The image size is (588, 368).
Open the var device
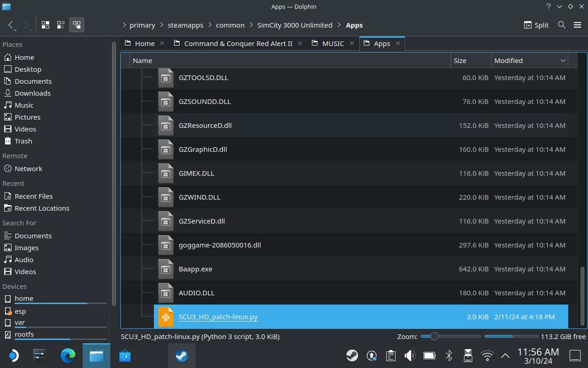pyautogui.click(x=20, y=322)
